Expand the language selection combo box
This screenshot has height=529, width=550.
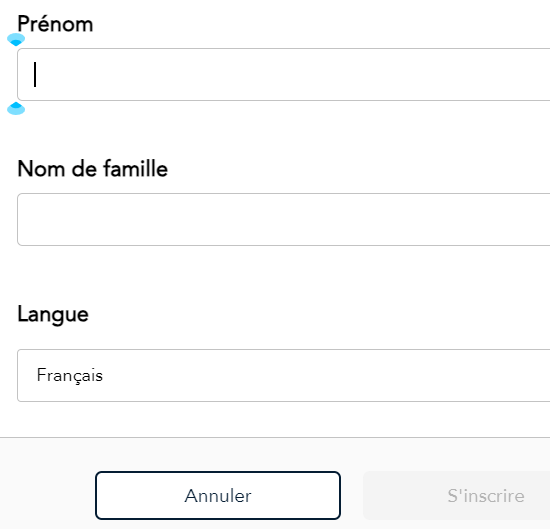click(283, 375)
